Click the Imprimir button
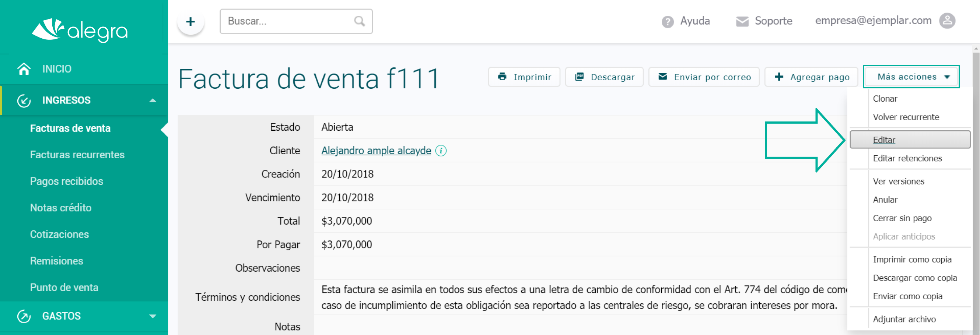Viewport: 980px width, 335px height. (524, 77)
